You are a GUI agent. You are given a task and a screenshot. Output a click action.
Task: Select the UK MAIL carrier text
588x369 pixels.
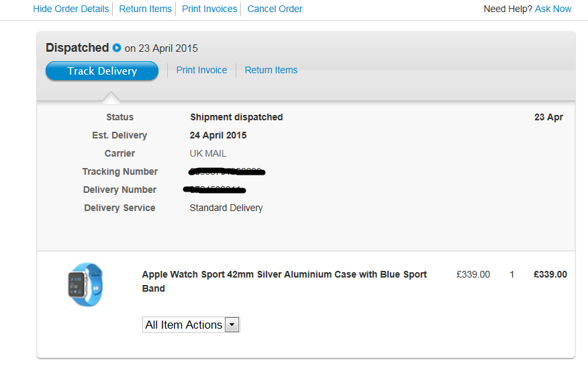click(208, 153)
